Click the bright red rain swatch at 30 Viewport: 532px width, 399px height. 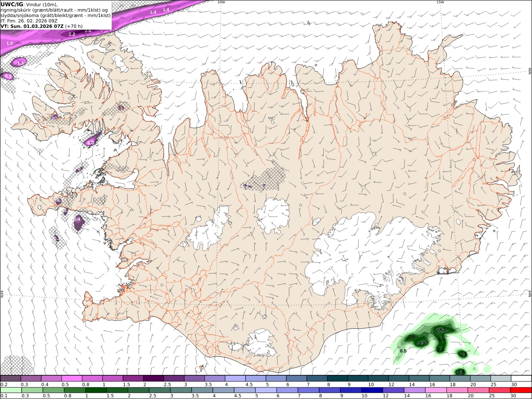(x=521, y=390)
